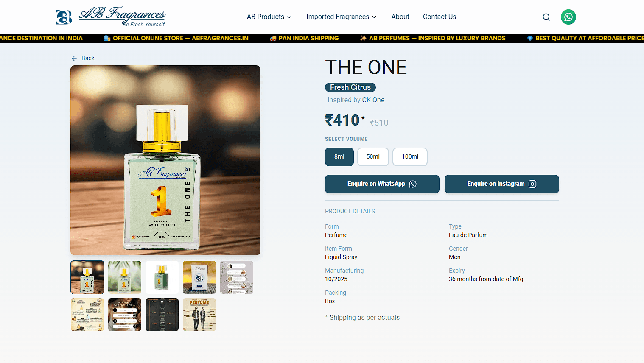The width and height of the screenshot is (644, 363).
Task: Show the perfume box thumbnail
Action: click(x=199, y=277)
